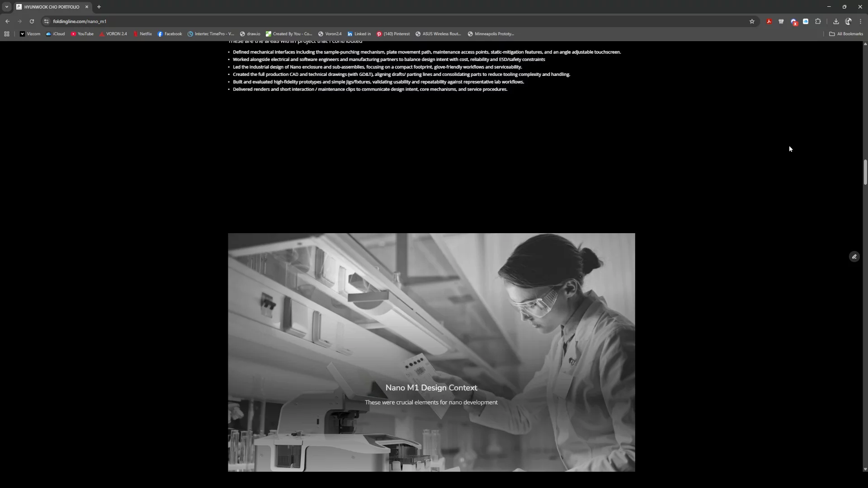Select the HYUNWOOK CHO PORTFOLIO tab
This screenshot has height=488, width=868.
pos(51,7)
